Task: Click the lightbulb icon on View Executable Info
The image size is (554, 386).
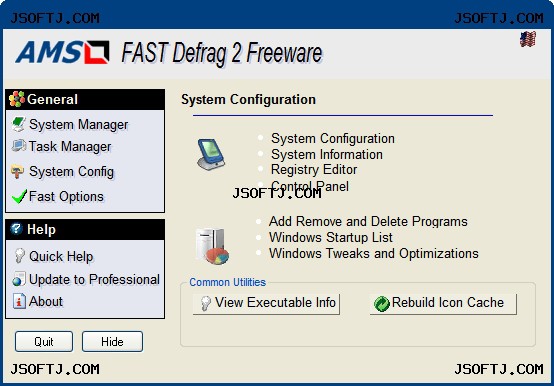Action: click(205, 303)
